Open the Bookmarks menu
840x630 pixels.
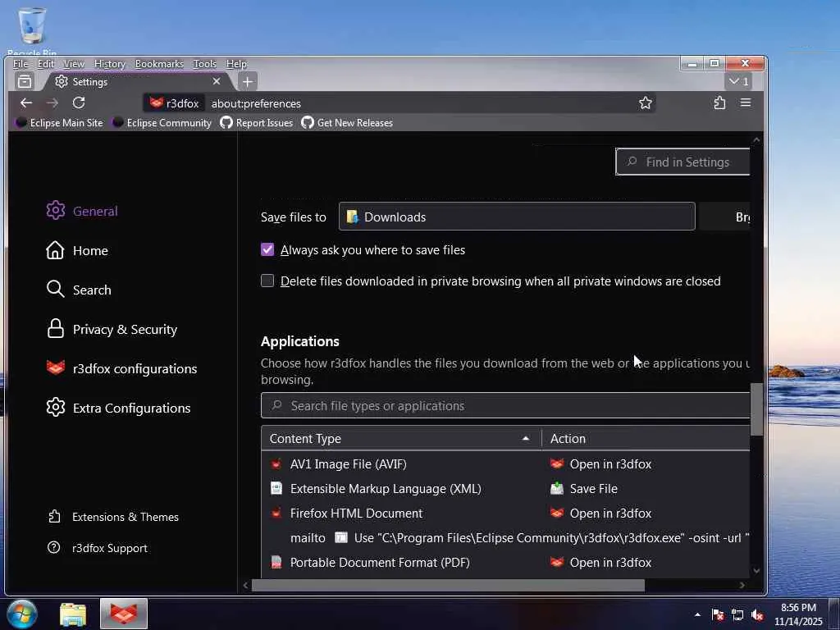pyautogui.click(x=159, y=64)
